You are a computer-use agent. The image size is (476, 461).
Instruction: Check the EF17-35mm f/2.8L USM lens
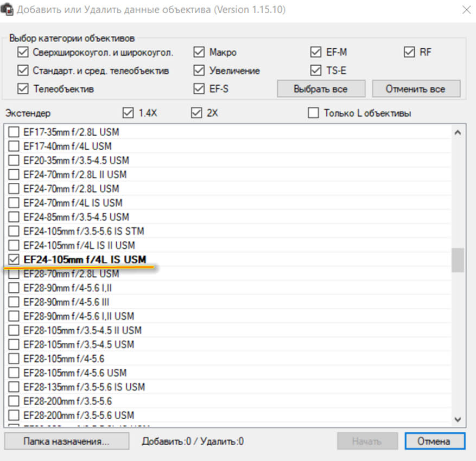[14, 132]
